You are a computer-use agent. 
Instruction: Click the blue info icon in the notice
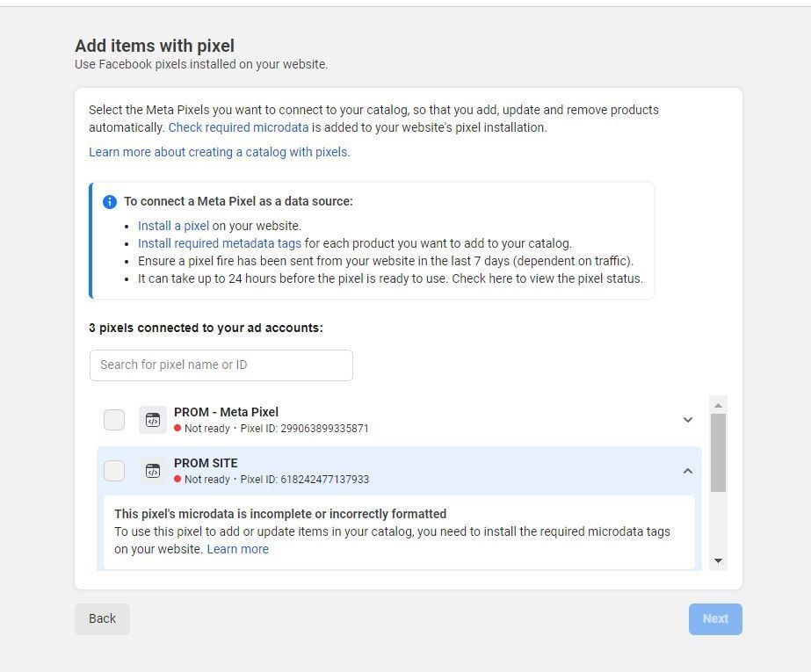tap(110, 202)
